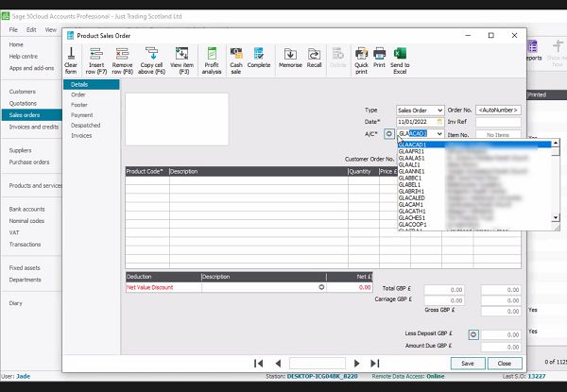
Task: Select account GLACHES1 in list
Action: (x=474, y=218)
